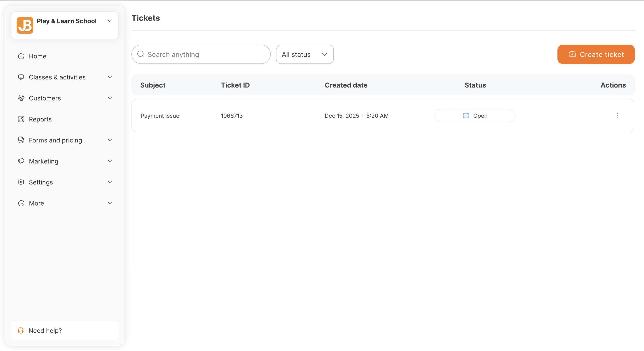Open the actions menu for Payment issue ticket
644x351 pixels.
coord(617,115)
